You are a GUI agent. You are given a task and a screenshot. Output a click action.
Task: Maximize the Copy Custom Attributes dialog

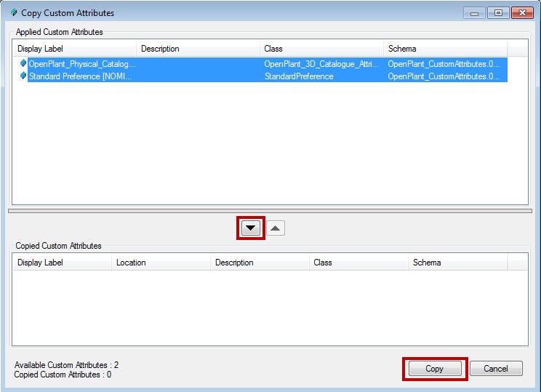[x=498, y=13]
